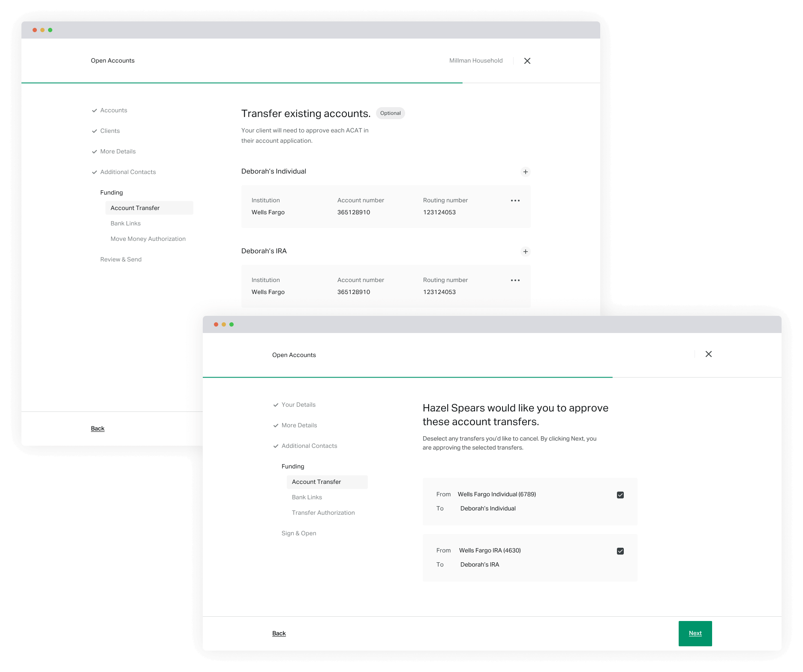
Task: Click checkmark icon beside Your Details step
Action: [276, 405]
